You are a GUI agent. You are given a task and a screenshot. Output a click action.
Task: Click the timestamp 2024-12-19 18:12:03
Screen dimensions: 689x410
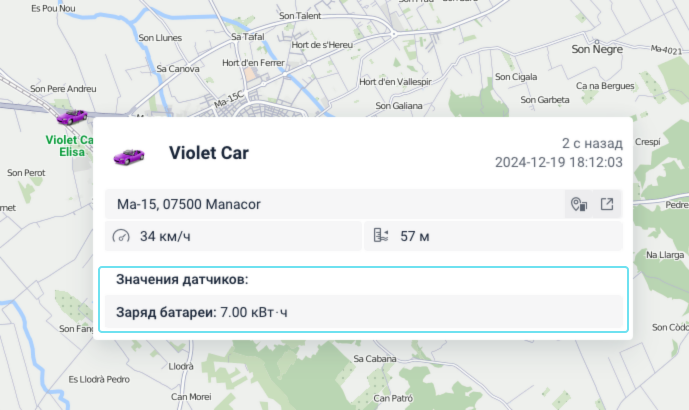[x=559, y=162]
